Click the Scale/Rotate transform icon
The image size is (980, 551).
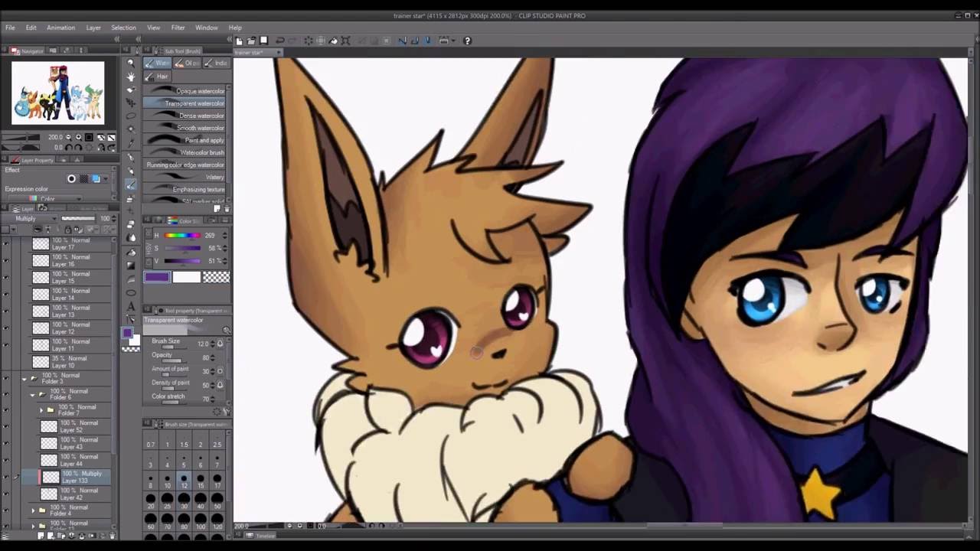click(345, 41)
